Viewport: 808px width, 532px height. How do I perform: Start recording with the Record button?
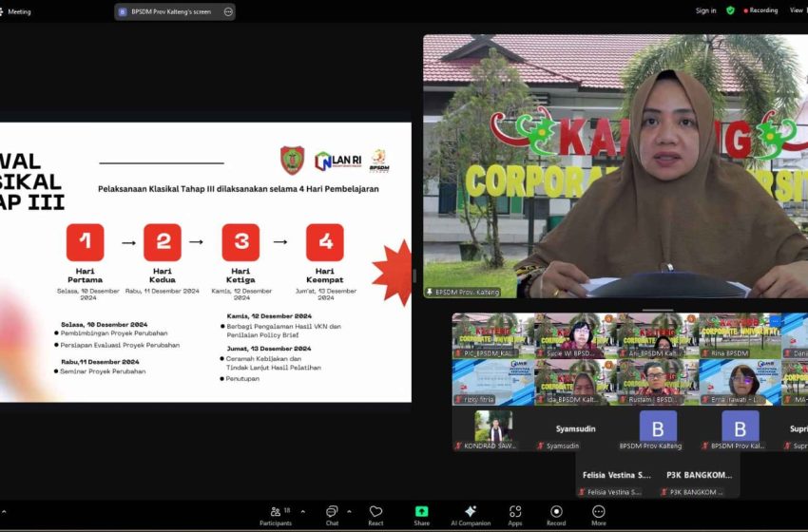556,516
